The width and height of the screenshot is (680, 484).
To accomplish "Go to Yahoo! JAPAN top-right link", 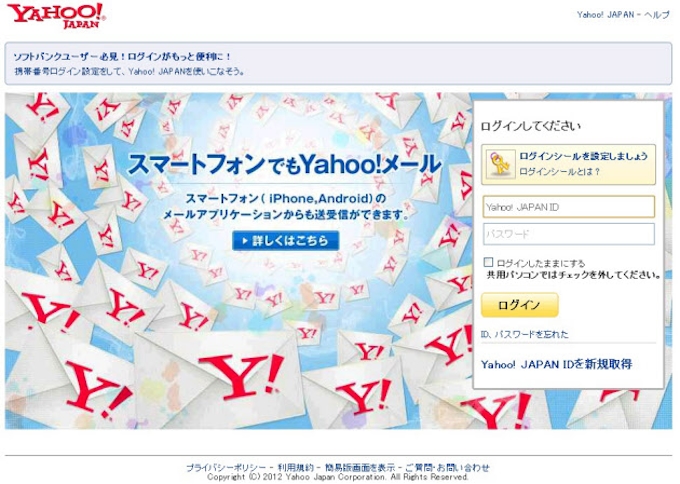I will [x=605, y=15].
